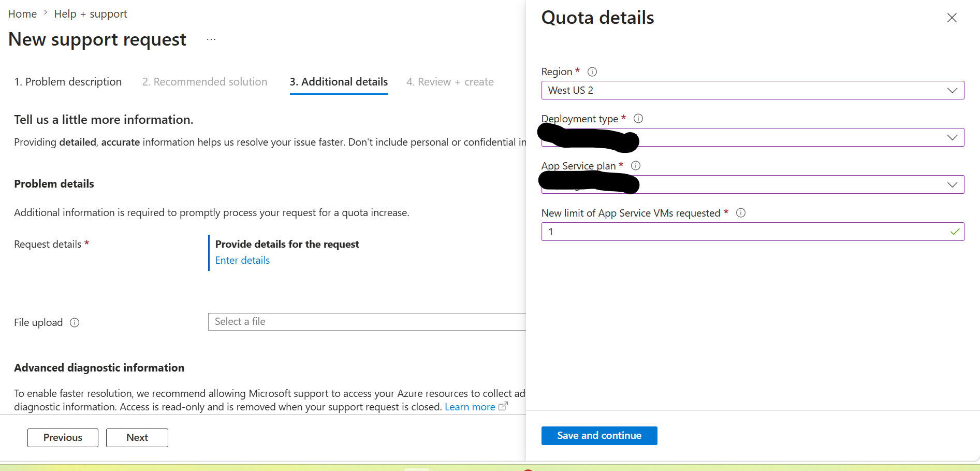The width and height of the screenshot is (980, 471).
Task: Go to the Recommended solution tab
Action: pyautogui.click(x=205, y=82)
